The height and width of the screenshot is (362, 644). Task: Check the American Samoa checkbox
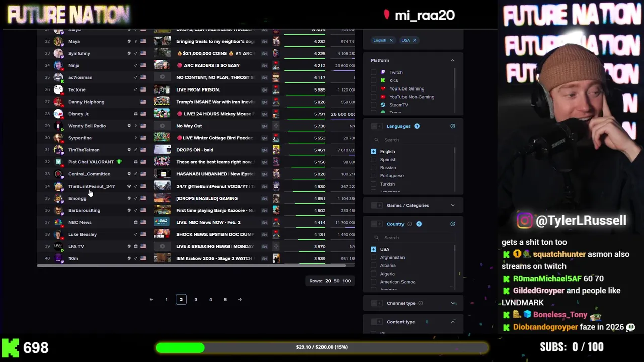tap(373, 282)
